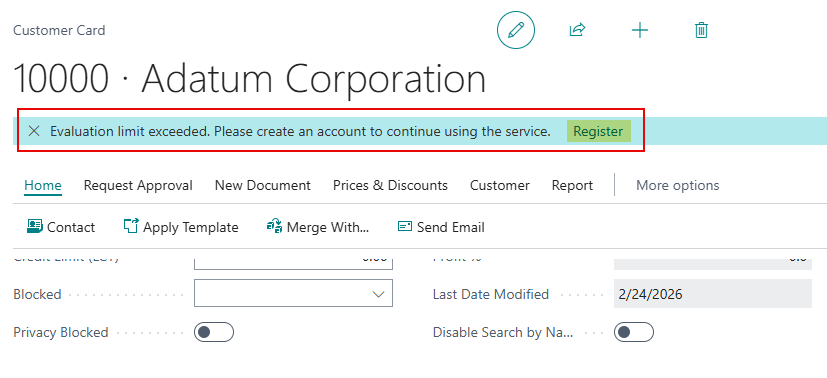
Task: Open the New Document menu
Action: click(263, 186)
